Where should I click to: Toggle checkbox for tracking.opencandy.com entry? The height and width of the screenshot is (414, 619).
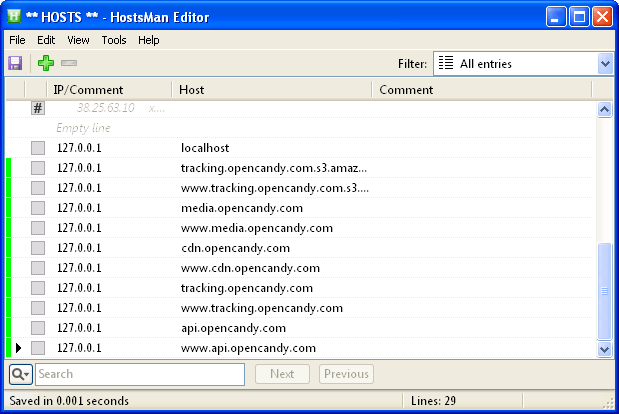[38, 288]
